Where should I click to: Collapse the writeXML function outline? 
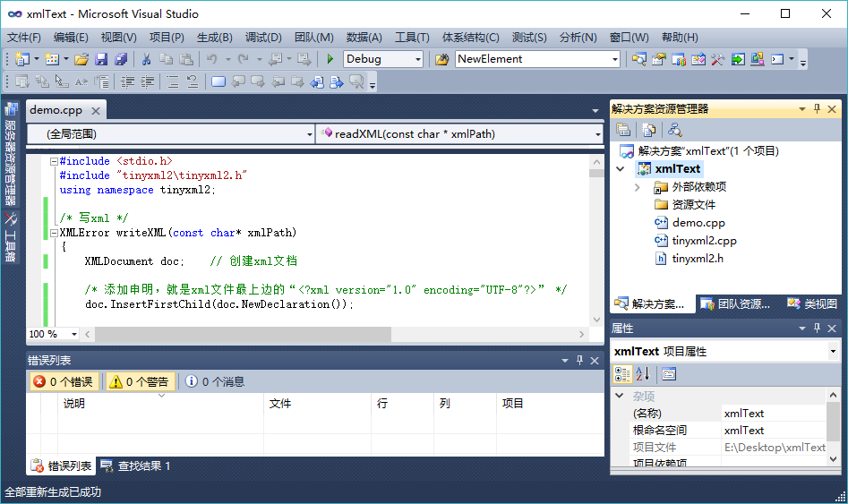click(x=54, y=233)
